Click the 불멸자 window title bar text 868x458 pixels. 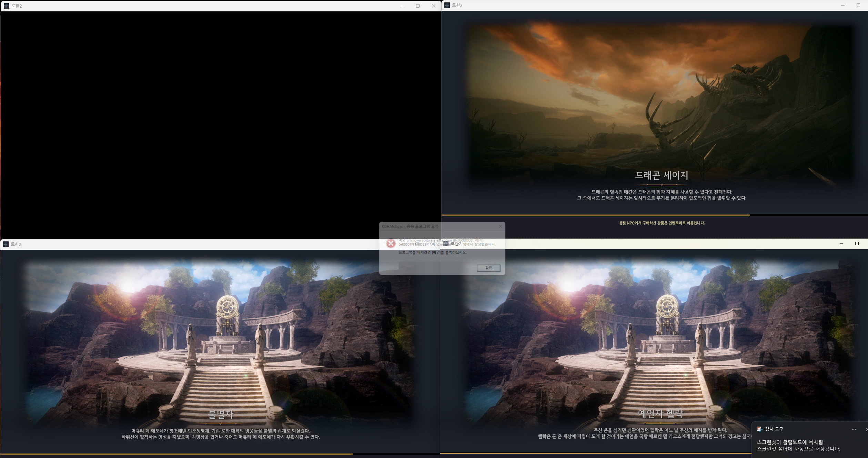(16, 244)
